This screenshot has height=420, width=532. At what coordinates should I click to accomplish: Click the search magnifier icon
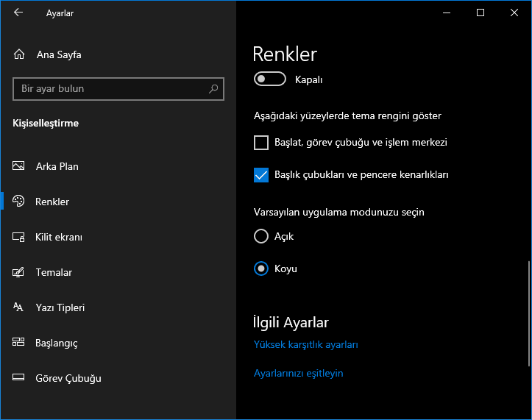click(213, 89)
